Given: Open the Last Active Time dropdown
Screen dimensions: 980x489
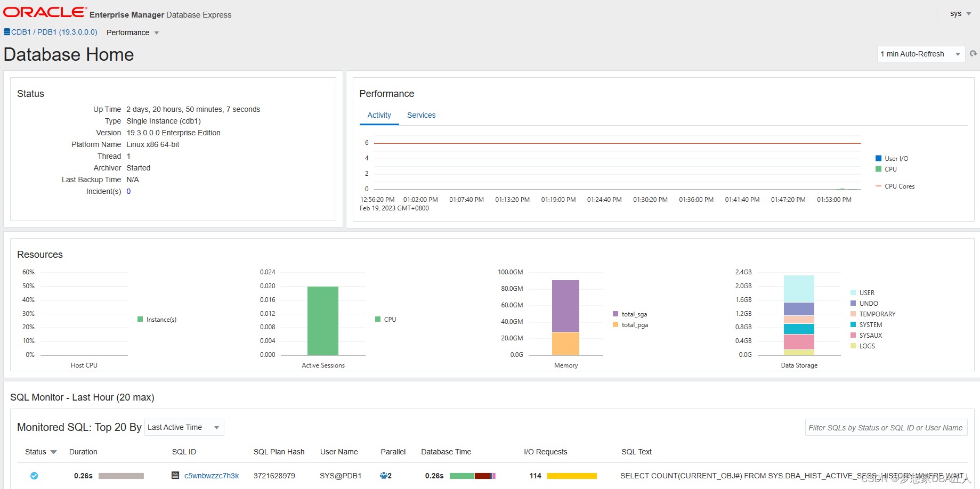Looking at the screenshot, I should pos(184,427).
